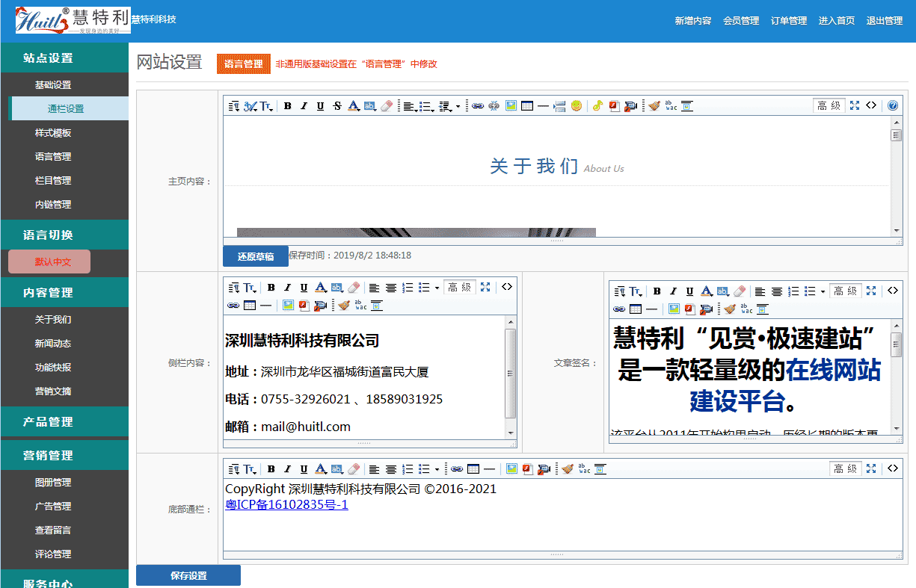Click the 还原草稿 button
Screen dimensions: 916x588
[x=256, y=256]
